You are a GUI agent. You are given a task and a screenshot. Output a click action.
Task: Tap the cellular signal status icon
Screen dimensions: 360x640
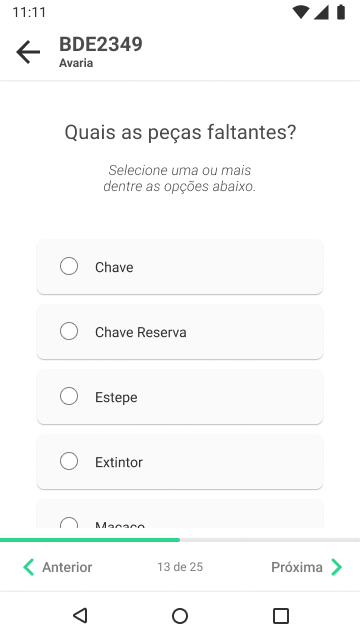pos(321,12)
